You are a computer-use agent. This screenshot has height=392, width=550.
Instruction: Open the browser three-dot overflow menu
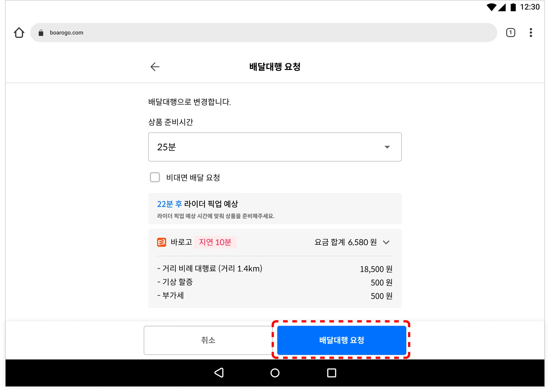pyautogui.click(x=531, y=33)
